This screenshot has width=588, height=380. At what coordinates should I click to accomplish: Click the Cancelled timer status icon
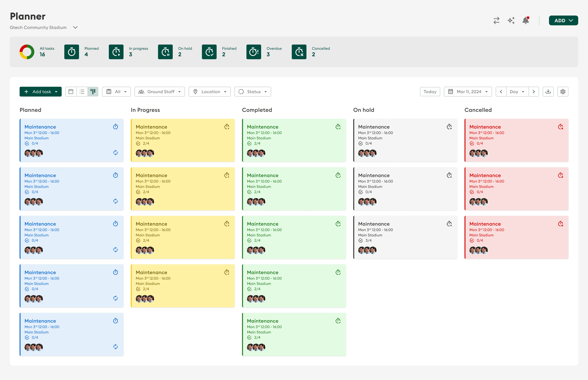tap(299, 52)
